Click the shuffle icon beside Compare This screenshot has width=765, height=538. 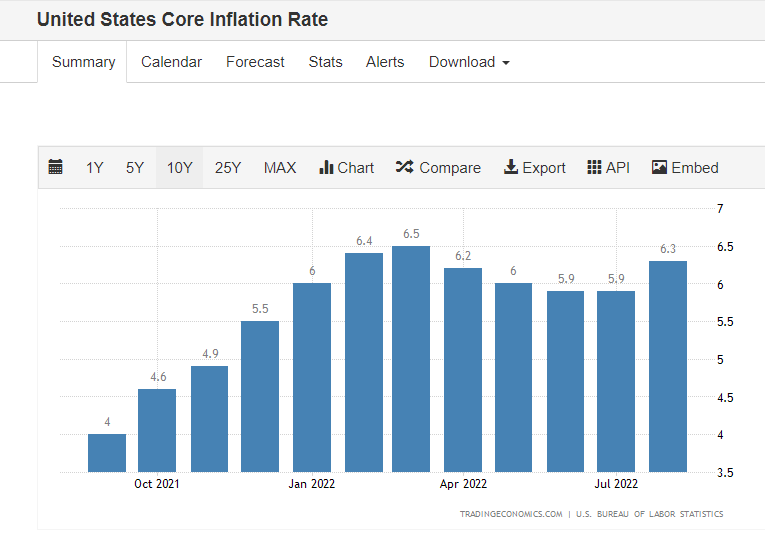click(404, 167)
